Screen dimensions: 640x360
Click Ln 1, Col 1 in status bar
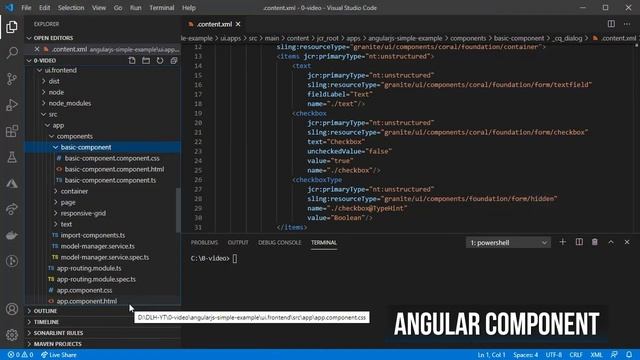[x=491, y=355]
